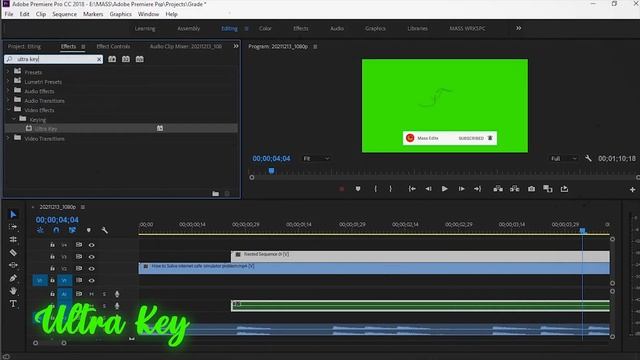Select the Track Select Forward tool

pyautogui.click(x=13, y=227)
